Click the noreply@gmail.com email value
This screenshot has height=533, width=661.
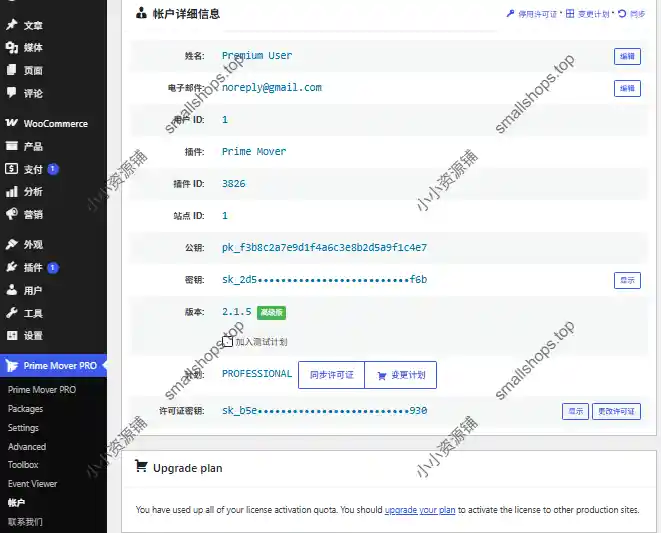click(x=272, y=87)
